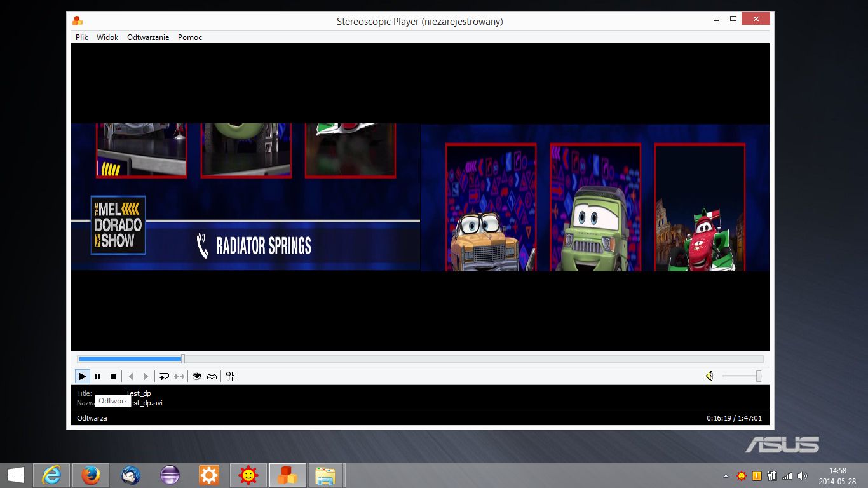Open network signal tray icon
This screenshot has width=868, height=488.
point(787,475)
